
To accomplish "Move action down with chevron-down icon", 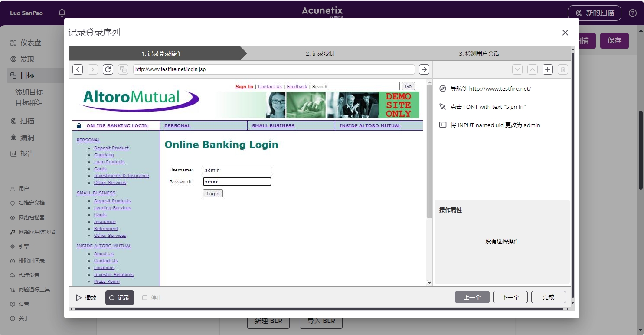I will [x=517, y=69].
